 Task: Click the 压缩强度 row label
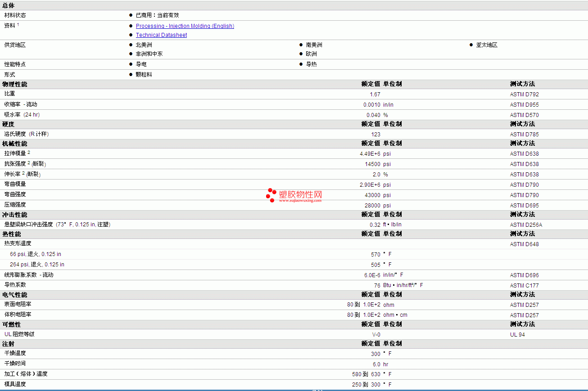(15, 205)
